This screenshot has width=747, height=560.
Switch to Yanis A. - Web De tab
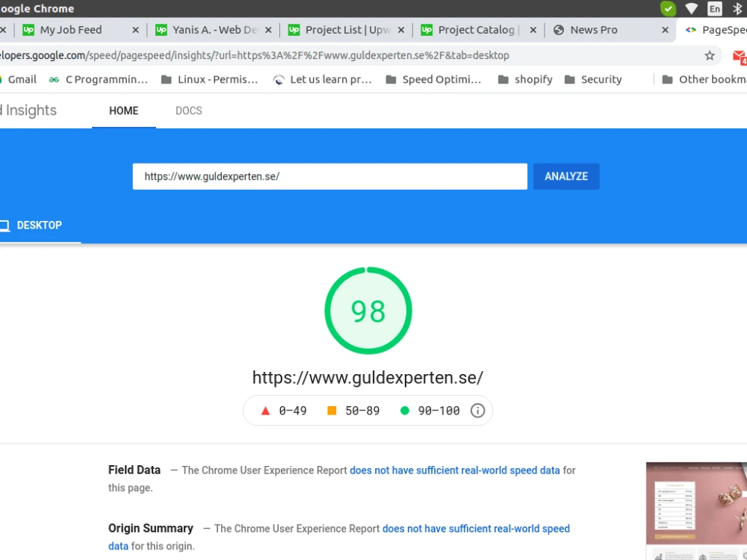(x=214, y=30)
